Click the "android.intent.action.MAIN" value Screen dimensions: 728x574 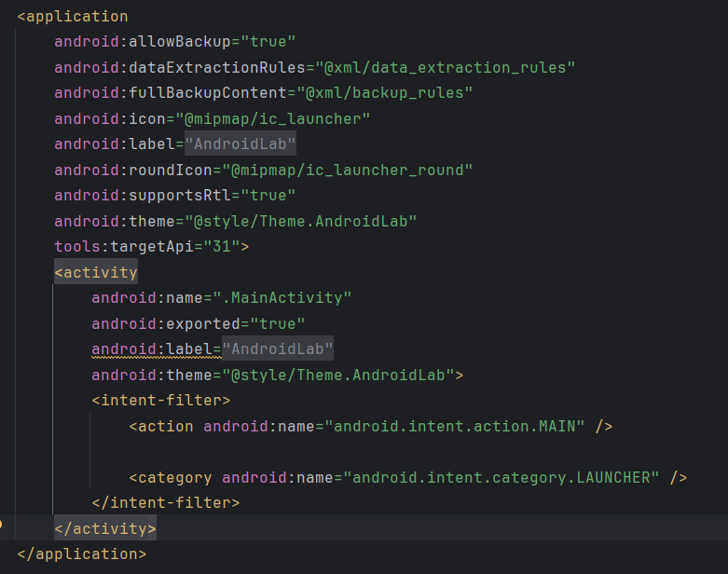coord(455,426)
